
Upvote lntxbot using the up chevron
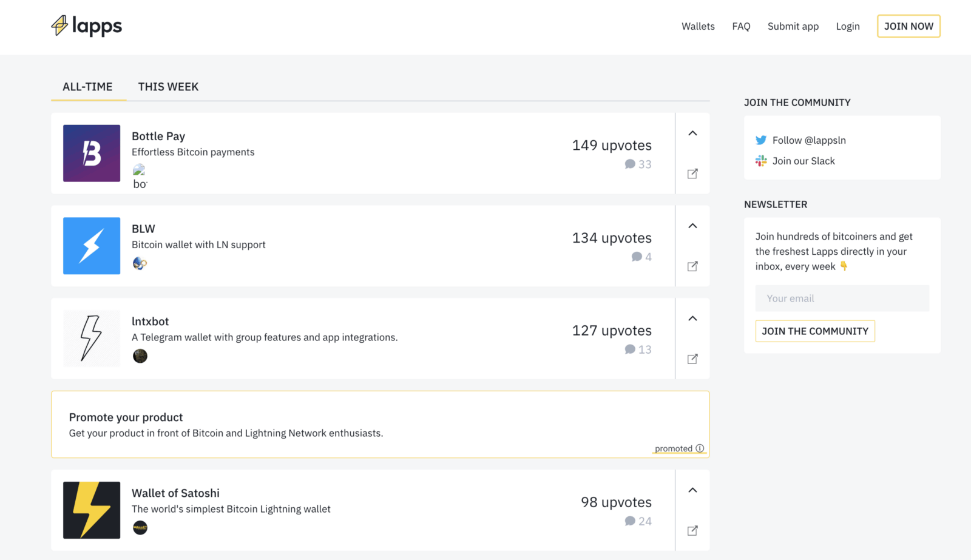coord(692,319)
